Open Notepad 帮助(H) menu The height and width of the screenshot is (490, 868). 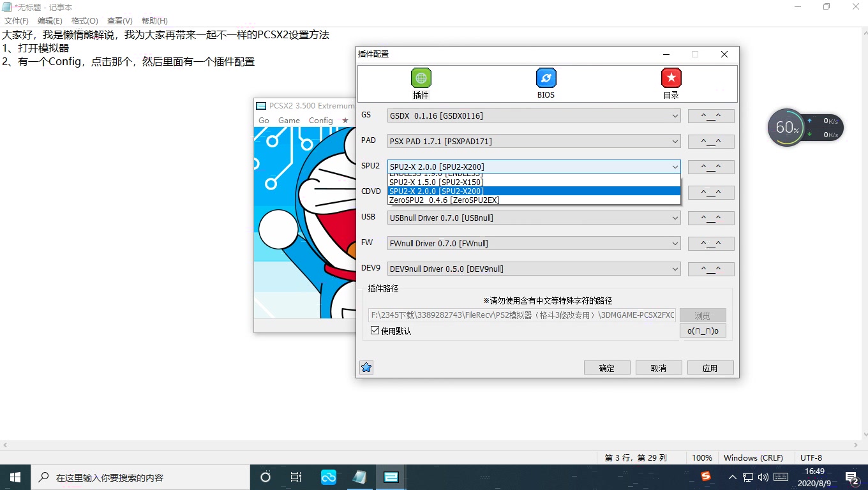(x=154, y=21)
